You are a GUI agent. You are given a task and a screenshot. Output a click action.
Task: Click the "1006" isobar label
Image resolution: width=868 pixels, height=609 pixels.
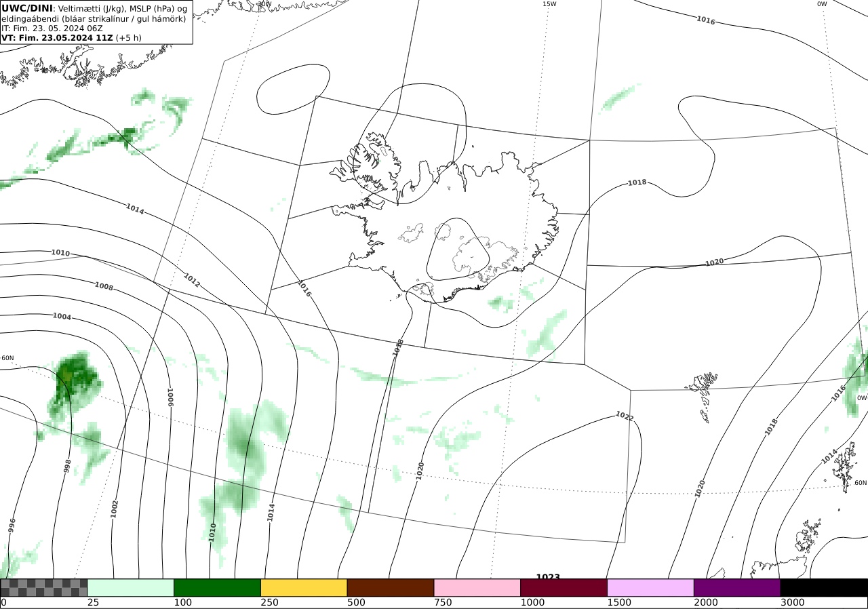click(170, 397)
